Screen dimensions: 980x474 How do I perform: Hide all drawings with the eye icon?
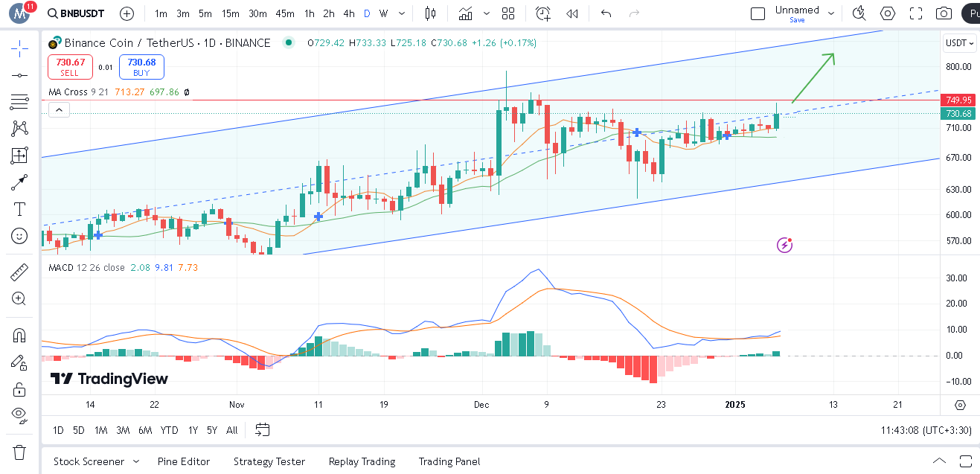(x=19, y=416)
